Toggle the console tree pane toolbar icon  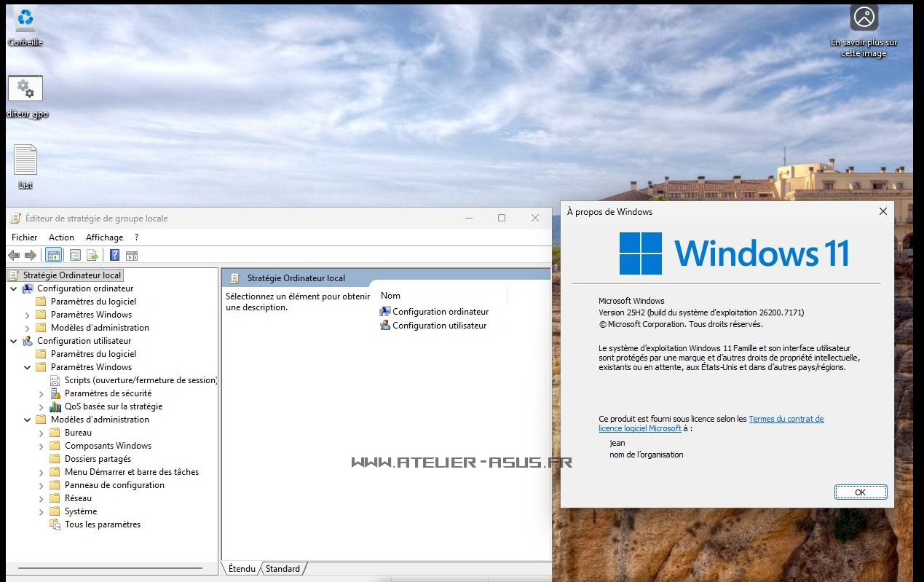tap(52, 255)
